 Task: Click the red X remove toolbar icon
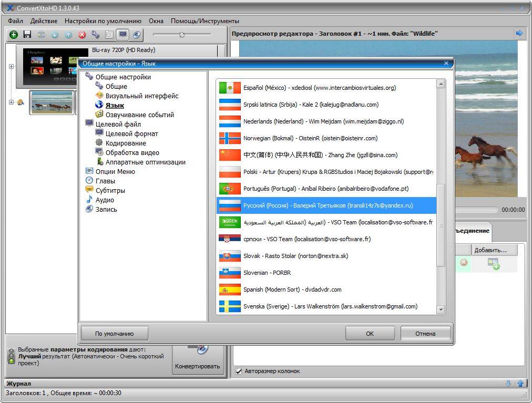coord(82,35)
